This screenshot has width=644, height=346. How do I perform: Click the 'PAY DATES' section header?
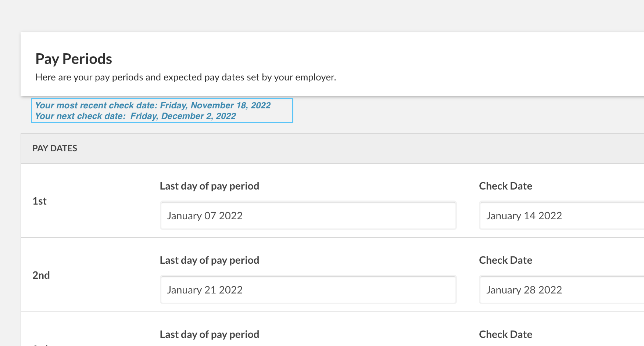click(x=55, y=148)
